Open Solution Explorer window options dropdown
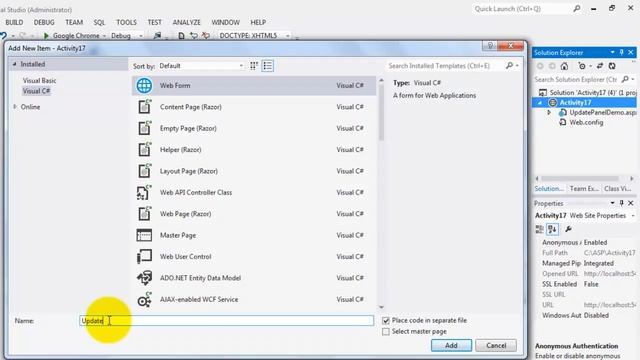 pyautogui.click(x=612, y=52)
